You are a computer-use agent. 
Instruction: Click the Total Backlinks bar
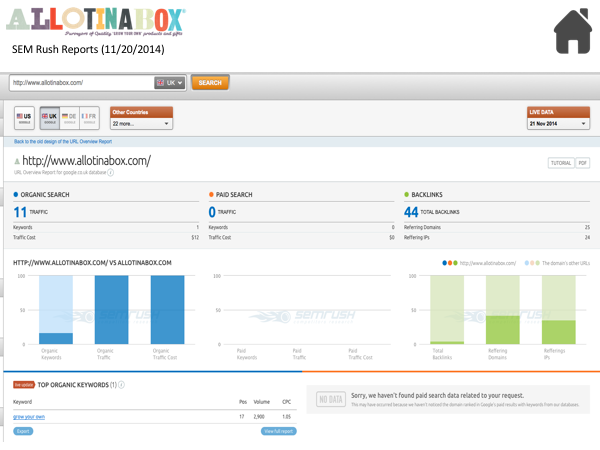click(x=447, y=310)
